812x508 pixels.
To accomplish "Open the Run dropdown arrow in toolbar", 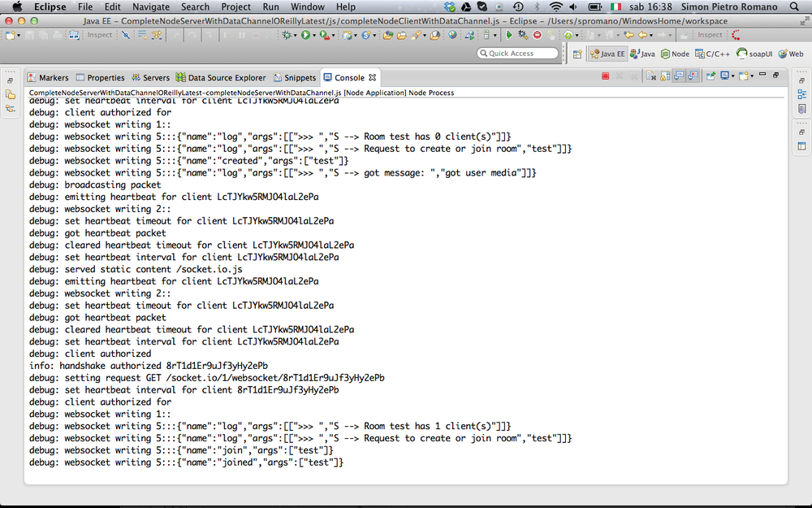I will (314, 35).
